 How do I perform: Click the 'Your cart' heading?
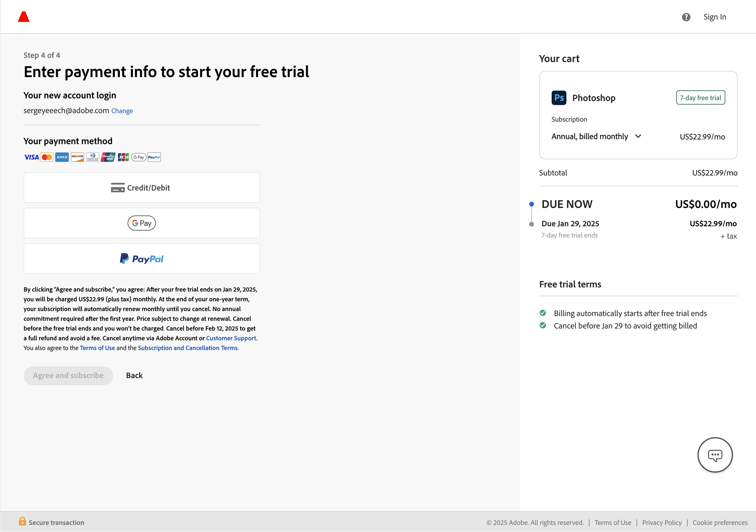pos(559,59)
